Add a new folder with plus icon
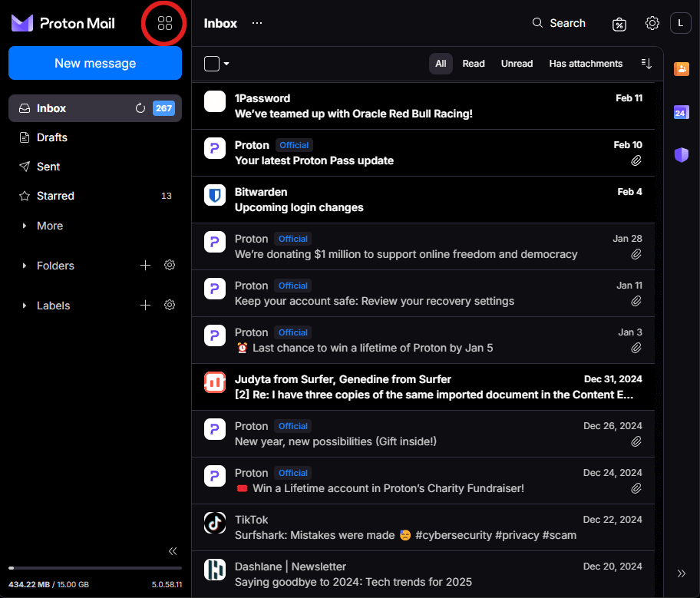The image size is (700, 598). (x=145, y=266)
